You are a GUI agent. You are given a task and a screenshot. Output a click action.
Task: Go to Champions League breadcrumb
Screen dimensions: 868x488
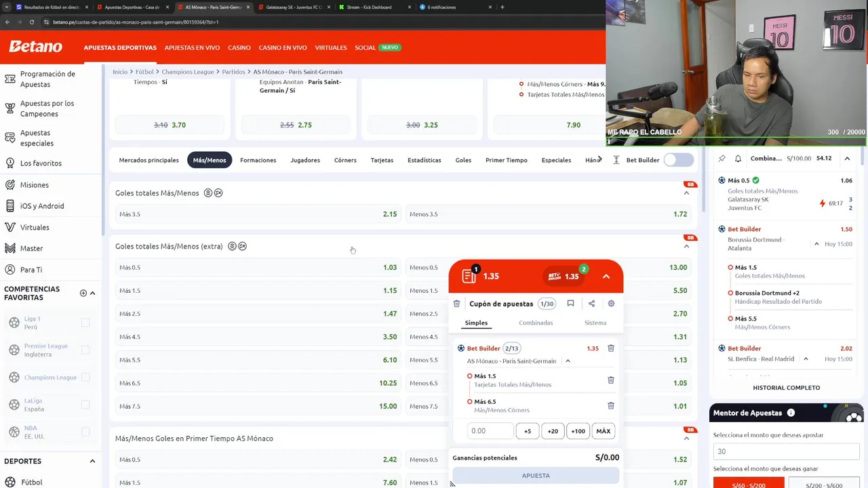tap(187, 72)
